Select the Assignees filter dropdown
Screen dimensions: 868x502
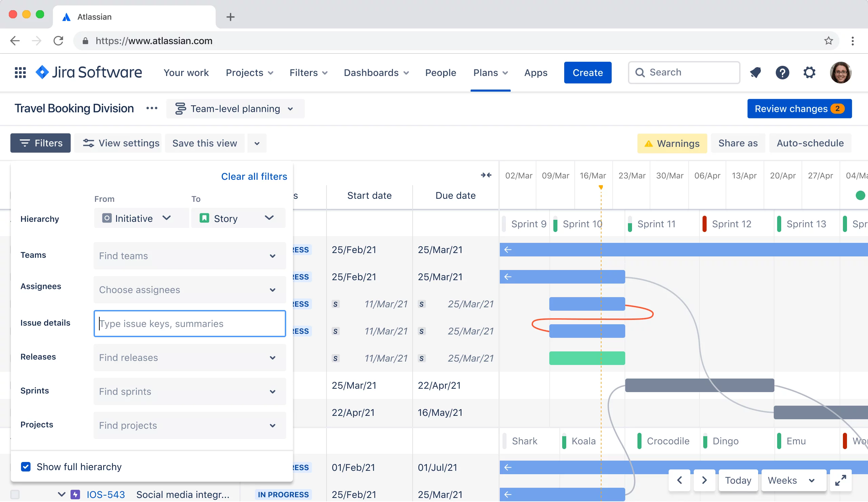coord(188,289)
